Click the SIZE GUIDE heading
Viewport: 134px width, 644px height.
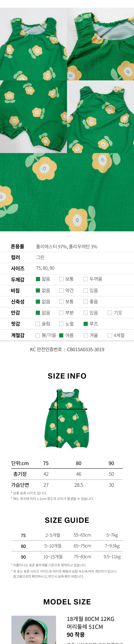[x=67, y=520]
